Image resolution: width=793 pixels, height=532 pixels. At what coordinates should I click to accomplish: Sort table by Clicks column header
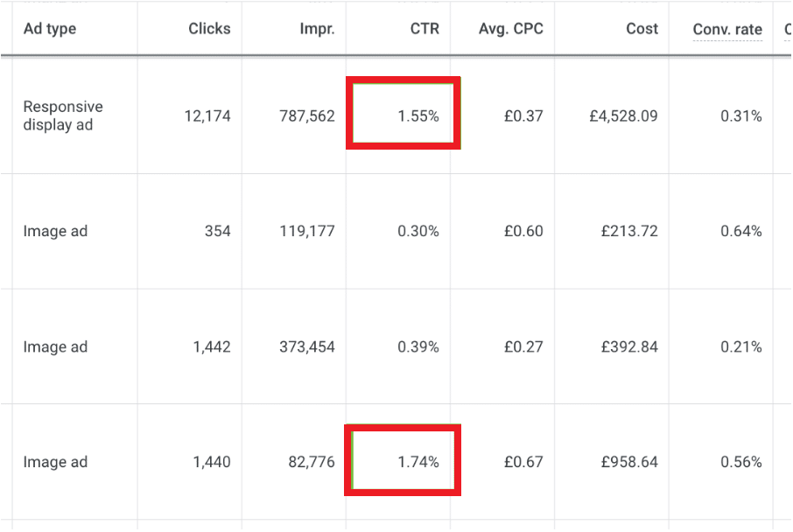[209, 29]
